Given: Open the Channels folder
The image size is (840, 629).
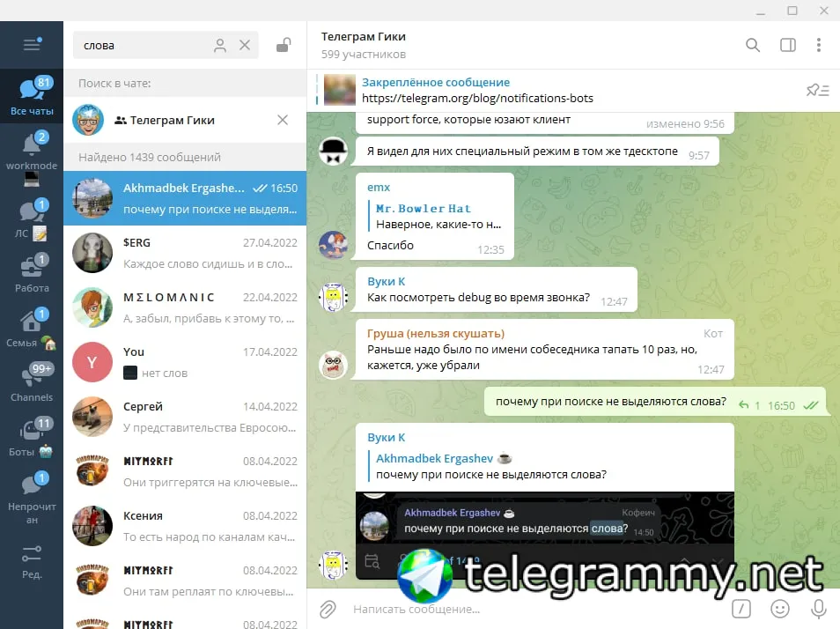Looking at the screenshot, I should coord(32,382).
